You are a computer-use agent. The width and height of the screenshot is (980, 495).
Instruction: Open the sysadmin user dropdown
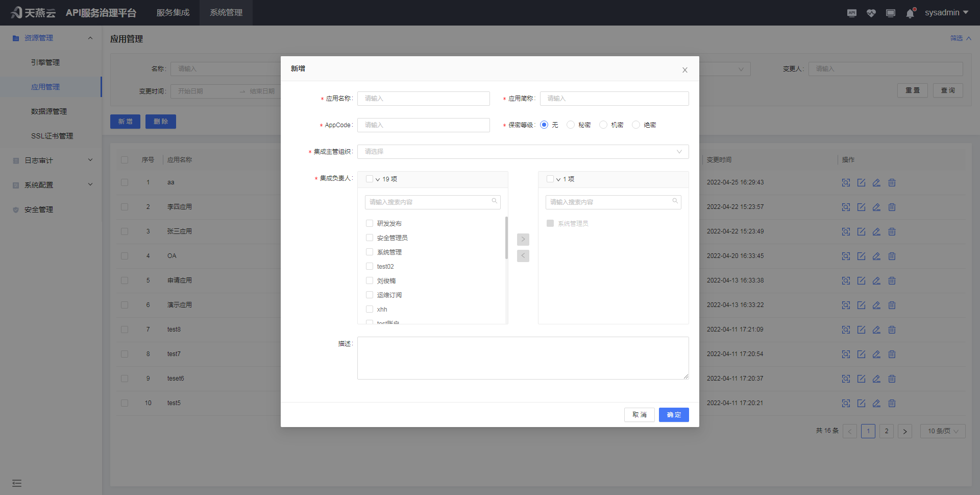pyautogui.click(x=946, y=13)
